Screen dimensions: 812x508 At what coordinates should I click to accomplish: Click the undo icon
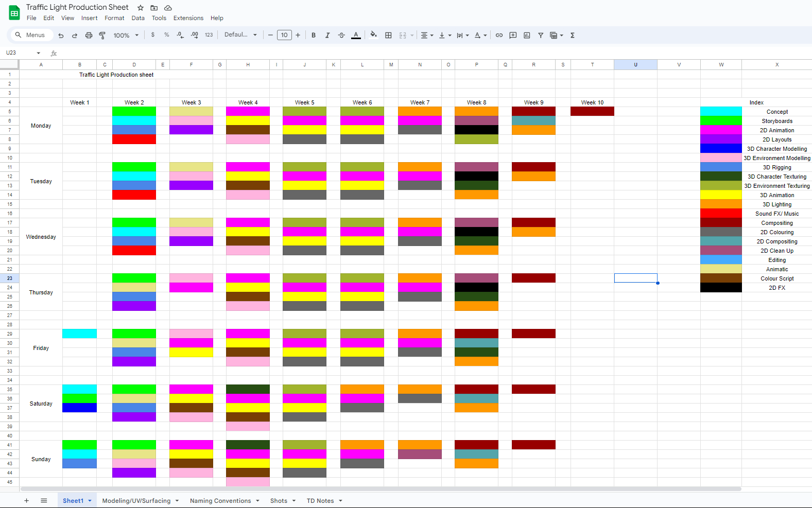coord(61,36)
